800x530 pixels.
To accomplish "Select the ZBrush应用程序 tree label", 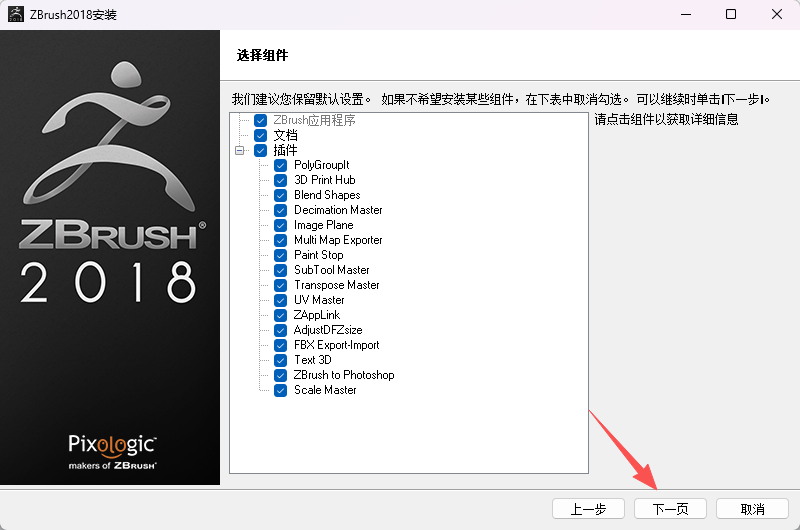I will tap(314, 120).
